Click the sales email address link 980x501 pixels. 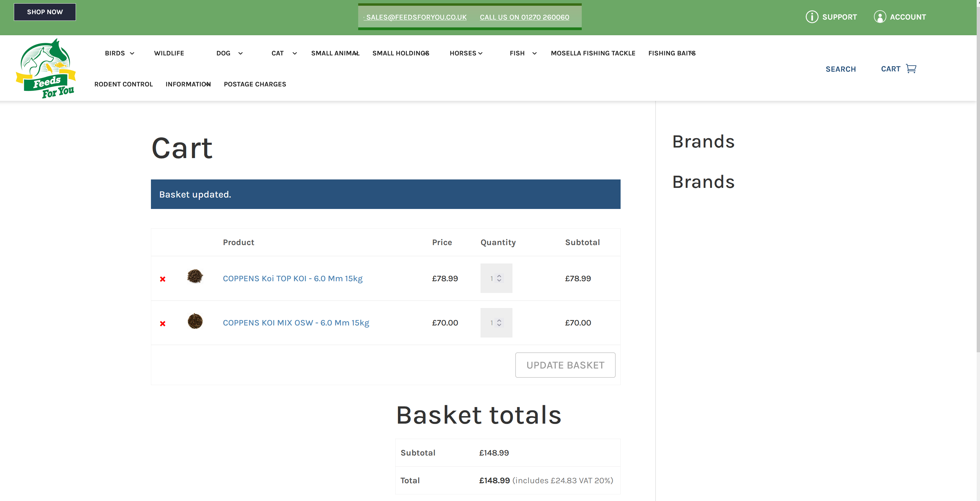click(416, 17)
